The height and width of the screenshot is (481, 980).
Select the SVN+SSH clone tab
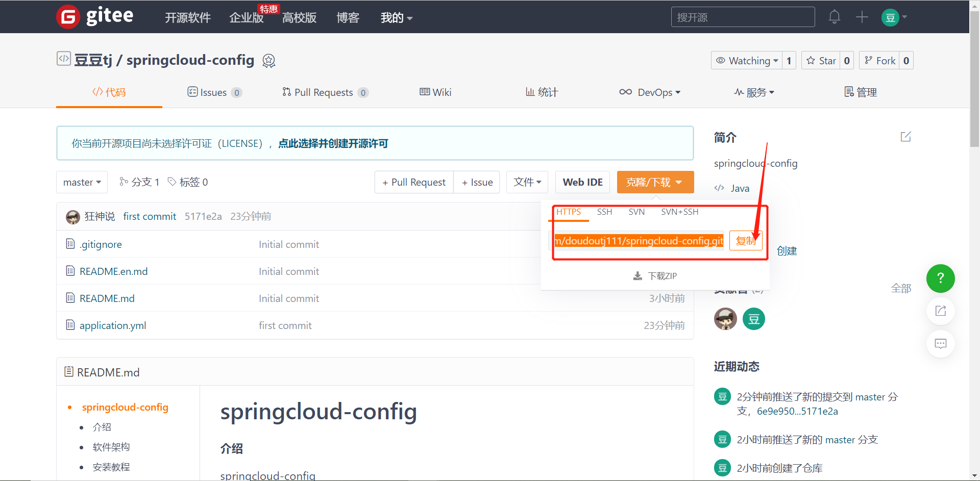click(x=679, y=212)
